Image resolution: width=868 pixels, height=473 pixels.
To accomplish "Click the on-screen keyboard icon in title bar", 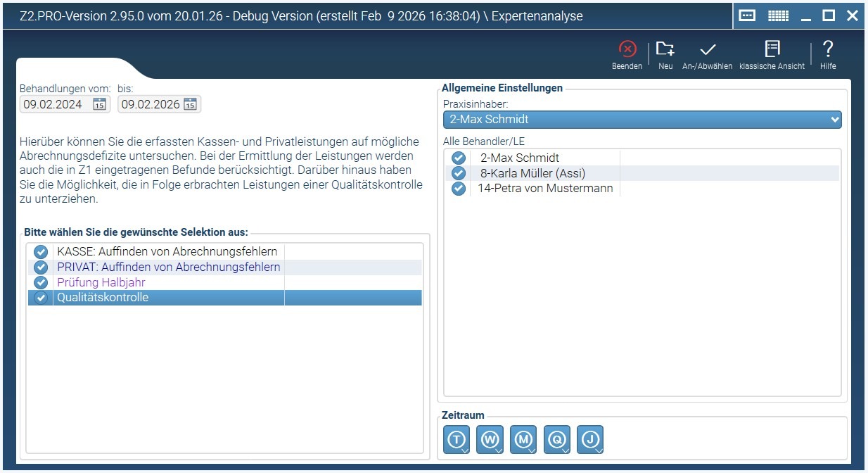I will tap(748, 15).
